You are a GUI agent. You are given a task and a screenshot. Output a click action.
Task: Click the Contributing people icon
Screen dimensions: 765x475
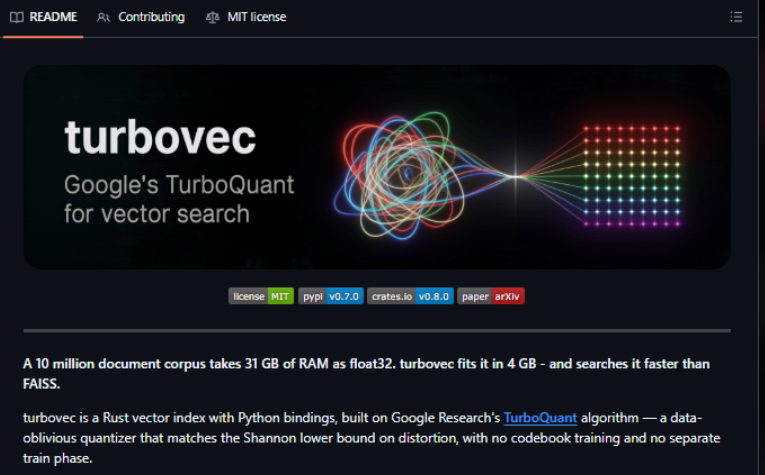point(103,18)
